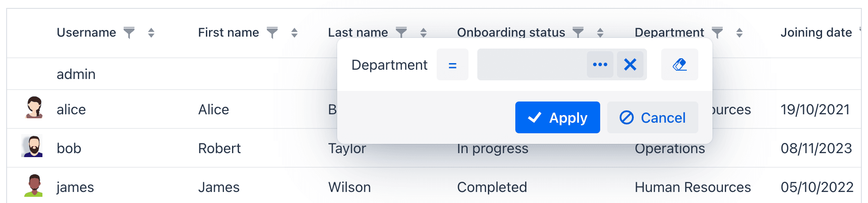Open the Department column filter
The width and height of the screenshot is (868, 203).
pos(717,33)
